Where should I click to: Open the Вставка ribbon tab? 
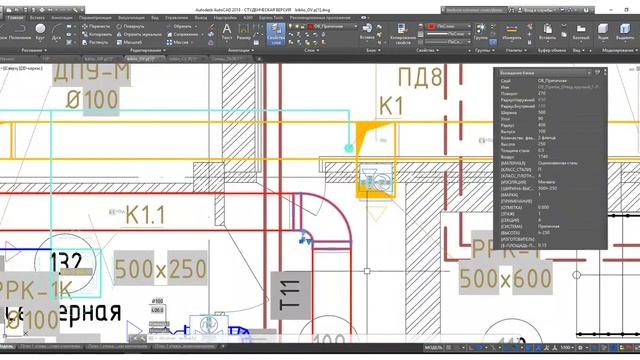click(x=37, y=18)
